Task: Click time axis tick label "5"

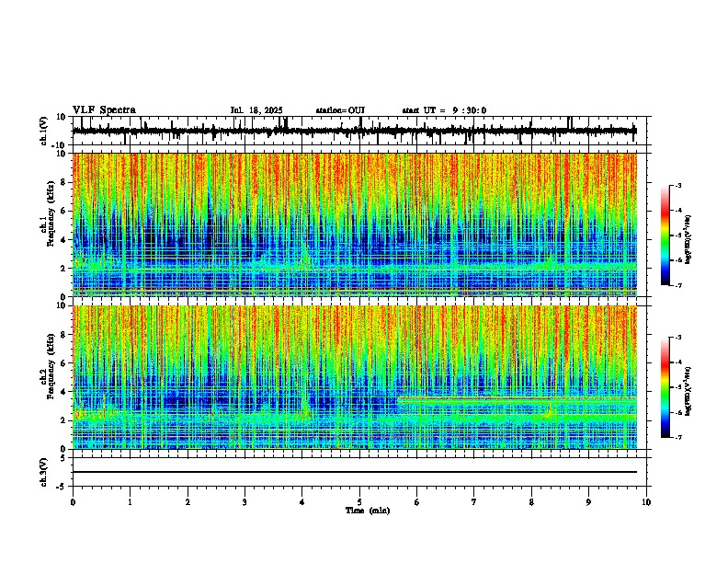Action: 359,502
